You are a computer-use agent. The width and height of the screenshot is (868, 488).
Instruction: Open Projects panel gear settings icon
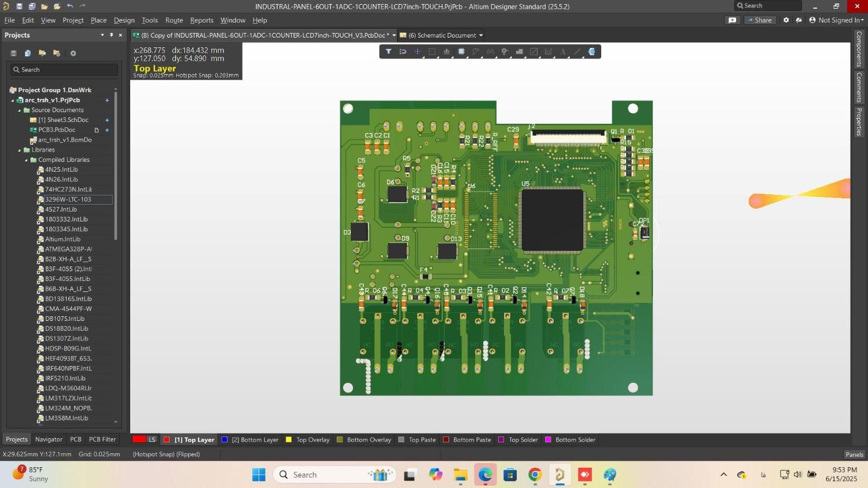(x=73, y=53)
